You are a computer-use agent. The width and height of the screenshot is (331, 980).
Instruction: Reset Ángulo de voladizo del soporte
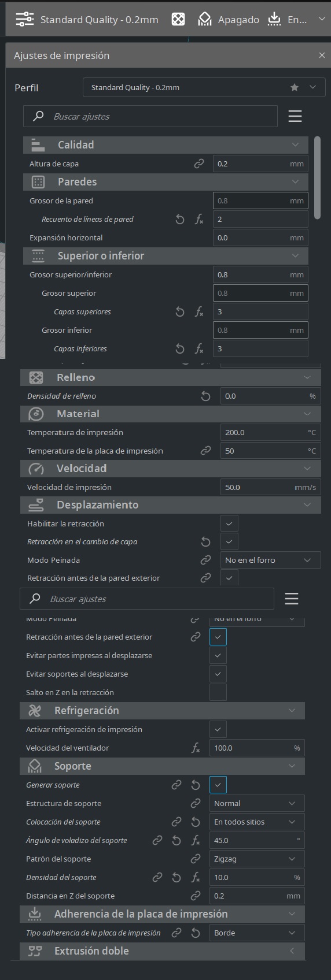(176, 840)
